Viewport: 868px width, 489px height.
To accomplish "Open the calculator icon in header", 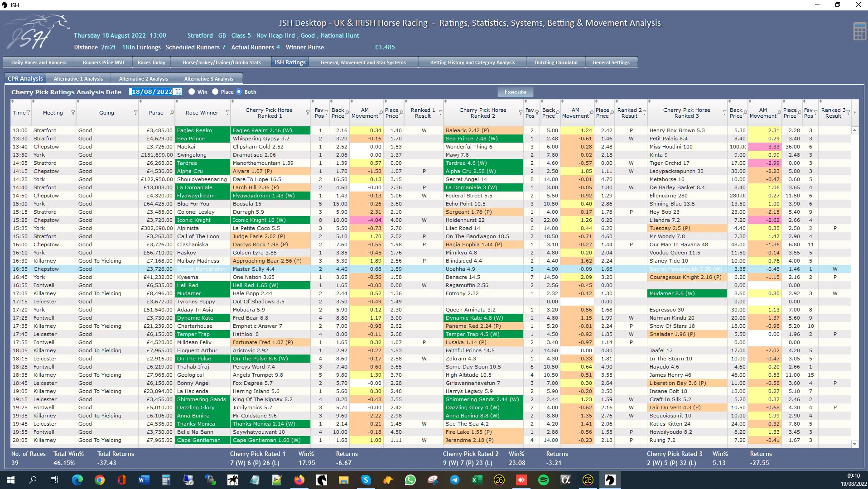I will [x=859, y=32].
